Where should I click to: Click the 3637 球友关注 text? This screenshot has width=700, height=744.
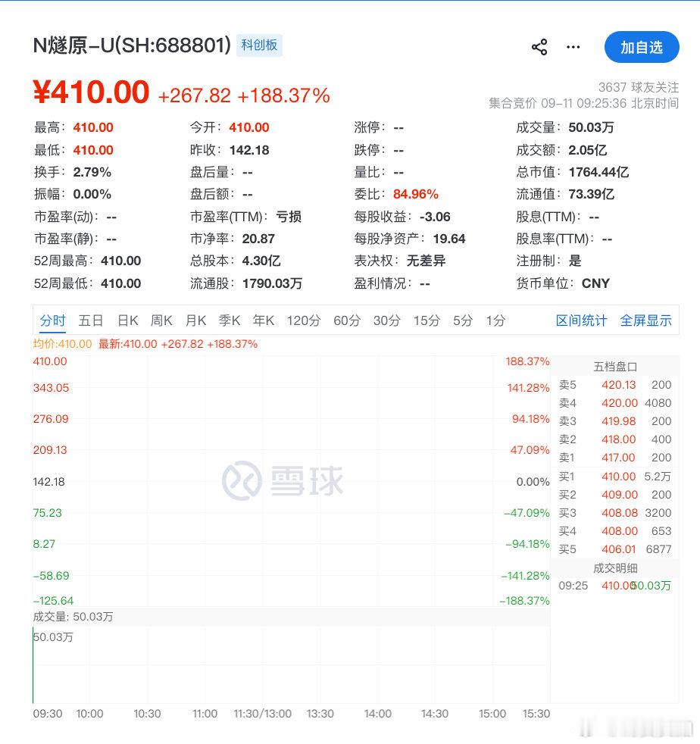[639, 87]
